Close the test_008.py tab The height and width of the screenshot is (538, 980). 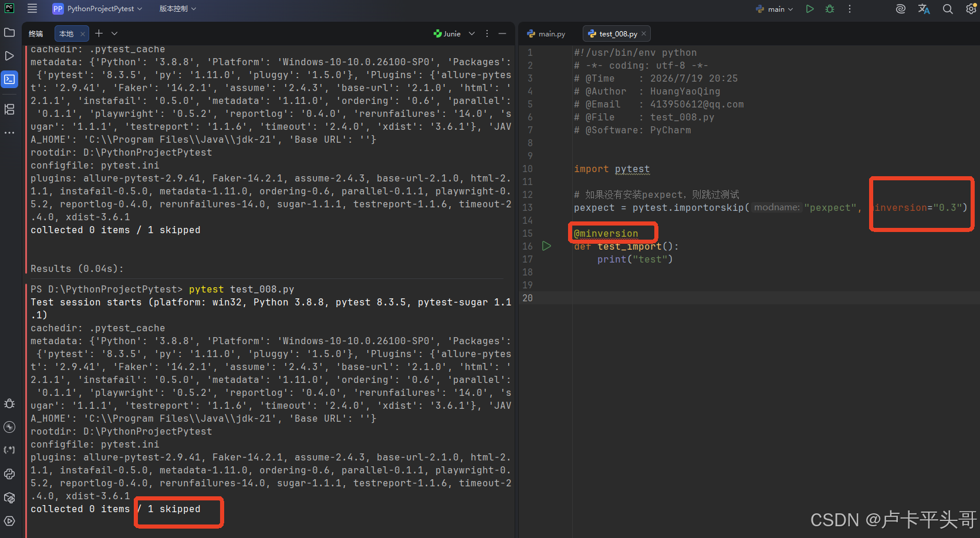click(644, 33)
